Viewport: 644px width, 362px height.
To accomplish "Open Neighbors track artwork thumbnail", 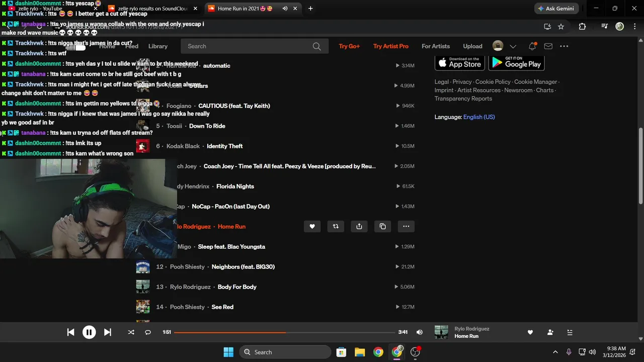I will click(143, 266).
